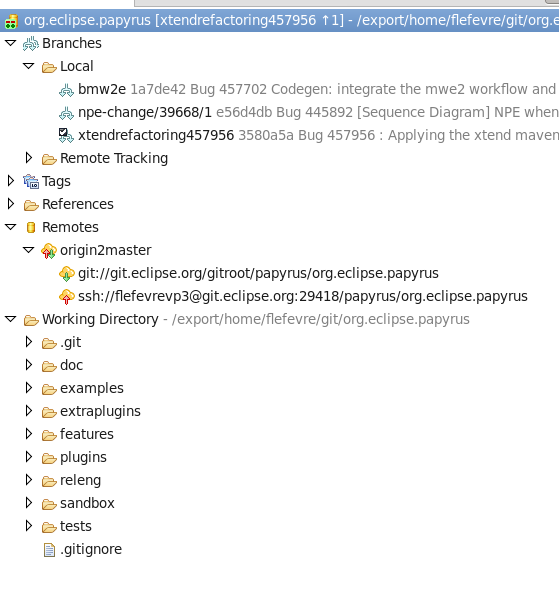Click the fetch URL green arrow icon
The height and width of the screenshot is (591, 559).
66,274
